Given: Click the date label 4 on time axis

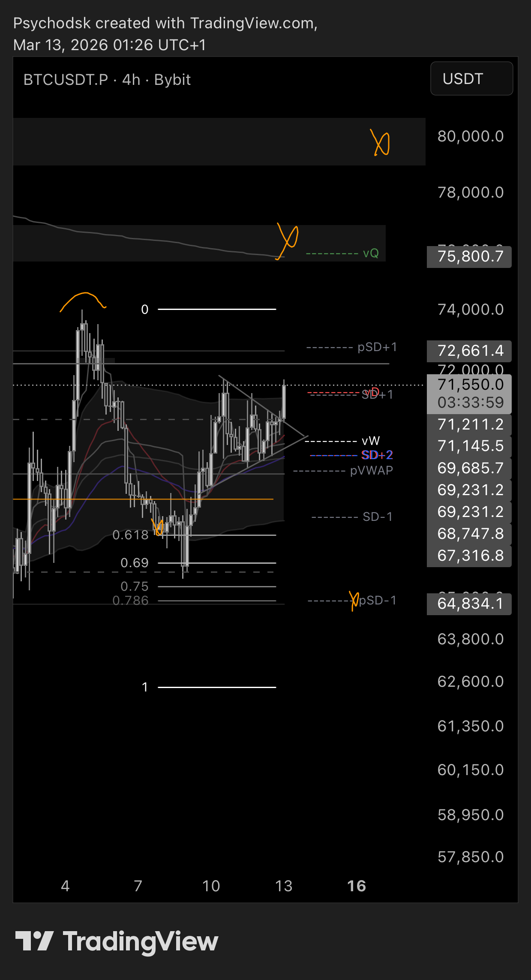Looking at the screenshot, I should [65, 886].
